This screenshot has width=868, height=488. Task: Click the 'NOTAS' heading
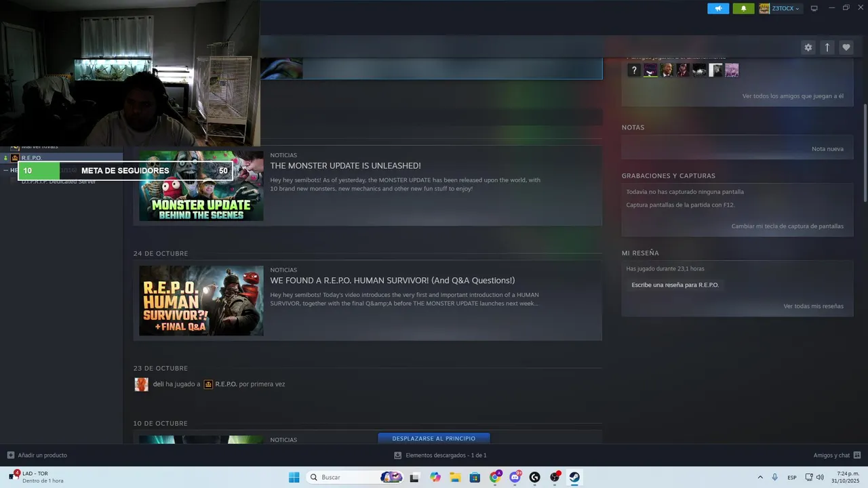(x=633, y=127)
